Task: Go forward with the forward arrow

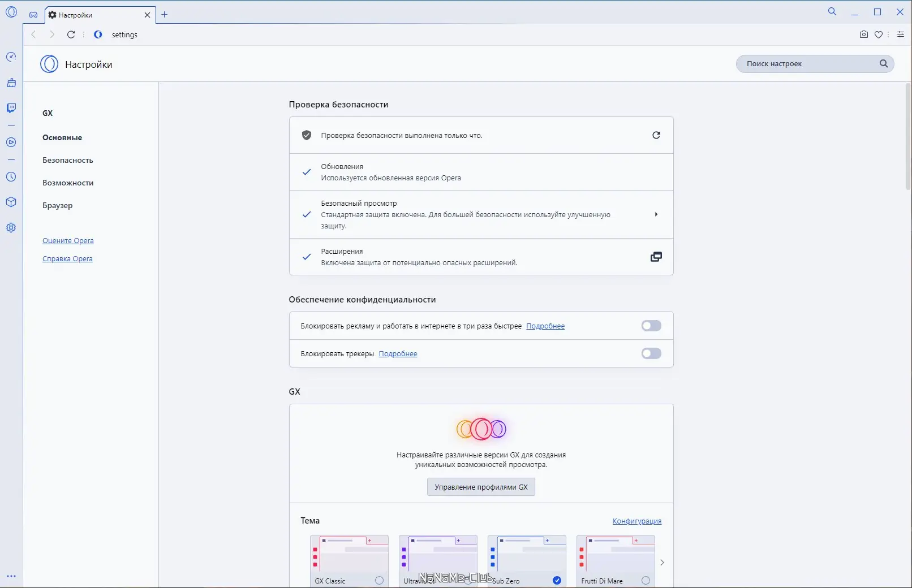Action: [52, 34]
